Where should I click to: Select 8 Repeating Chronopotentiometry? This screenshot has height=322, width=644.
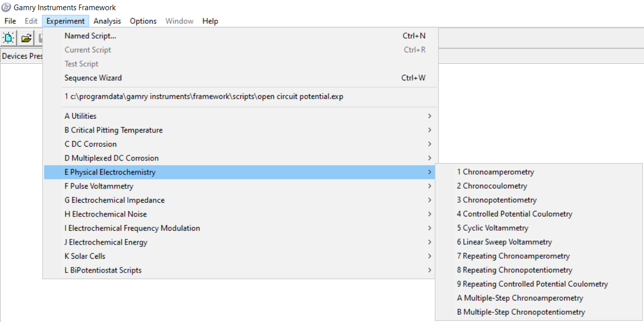(x=539, y=270)
